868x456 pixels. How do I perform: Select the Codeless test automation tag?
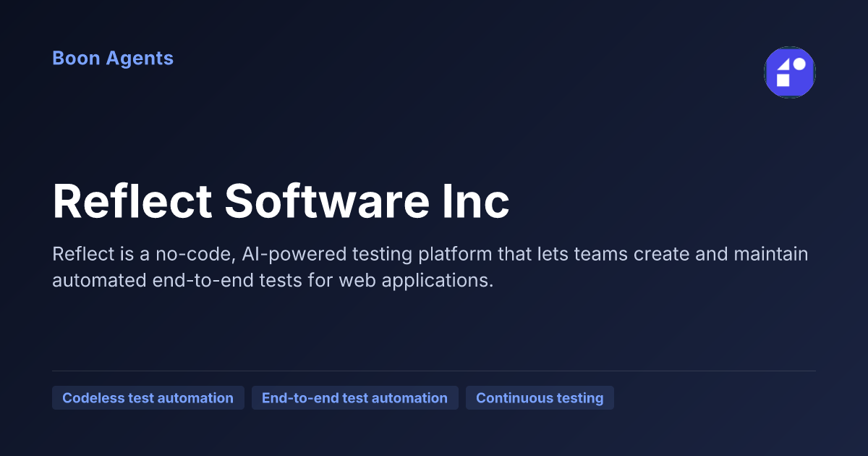pos(148,398)
